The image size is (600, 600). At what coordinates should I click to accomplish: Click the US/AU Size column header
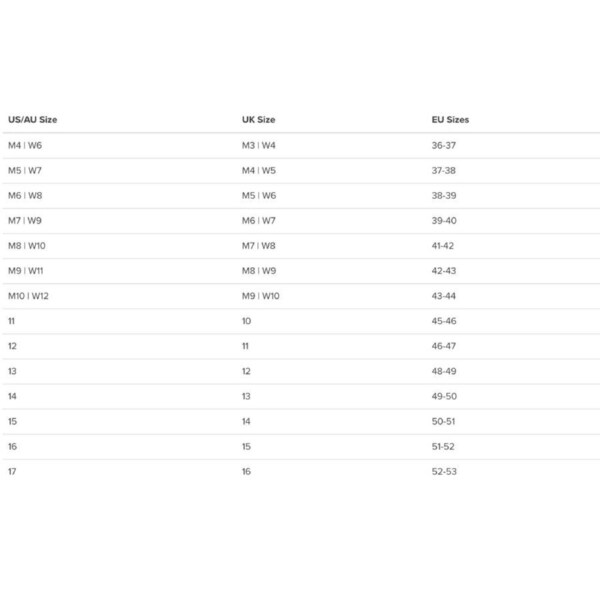pos(32,120)
